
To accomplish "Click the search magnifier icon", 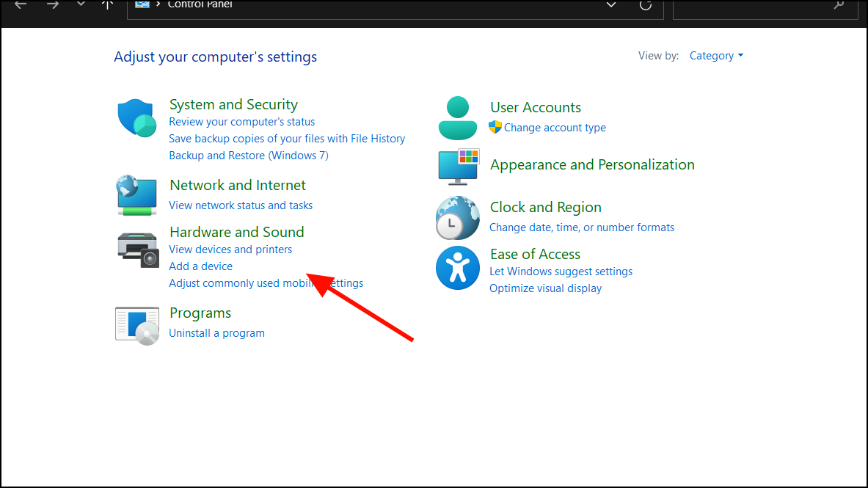I will [839, 5].
